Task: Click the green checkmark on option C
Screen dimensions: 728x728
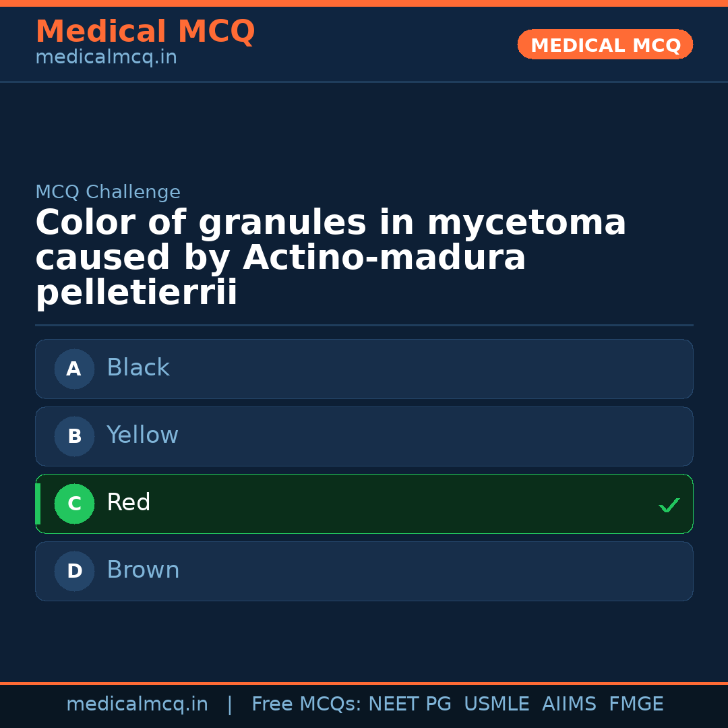Action: [x=669, y=504]
